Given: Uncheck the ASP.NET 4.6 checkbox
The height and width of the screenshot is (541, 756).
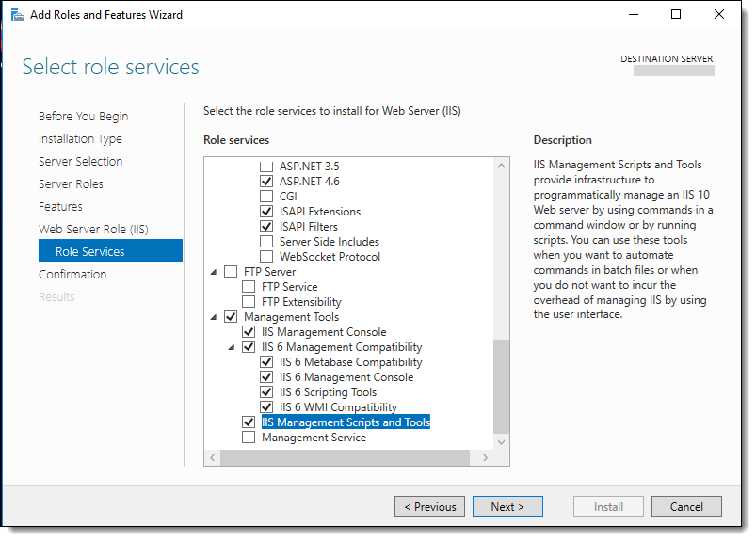Looking at the screenshot, I should pos(266,182).
